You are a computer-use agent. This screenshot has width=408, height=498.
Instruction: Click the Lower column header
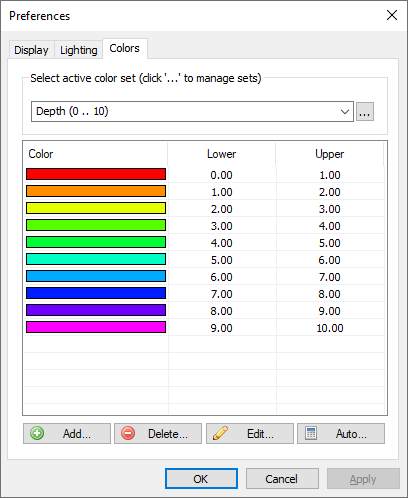click(222, 154)
